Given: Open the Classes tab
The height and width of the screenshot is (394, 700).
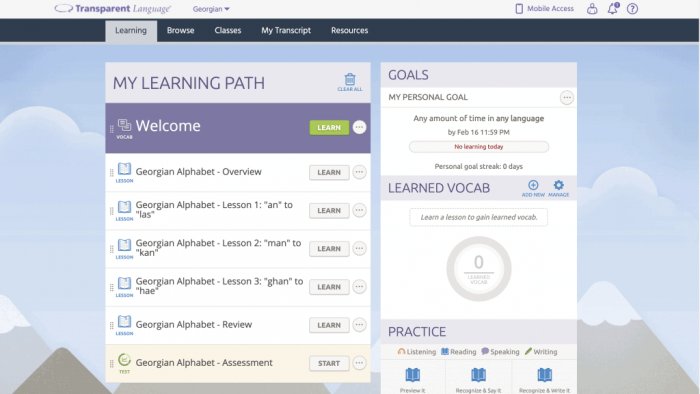Looking at the screenshot, I should point(228,30).
